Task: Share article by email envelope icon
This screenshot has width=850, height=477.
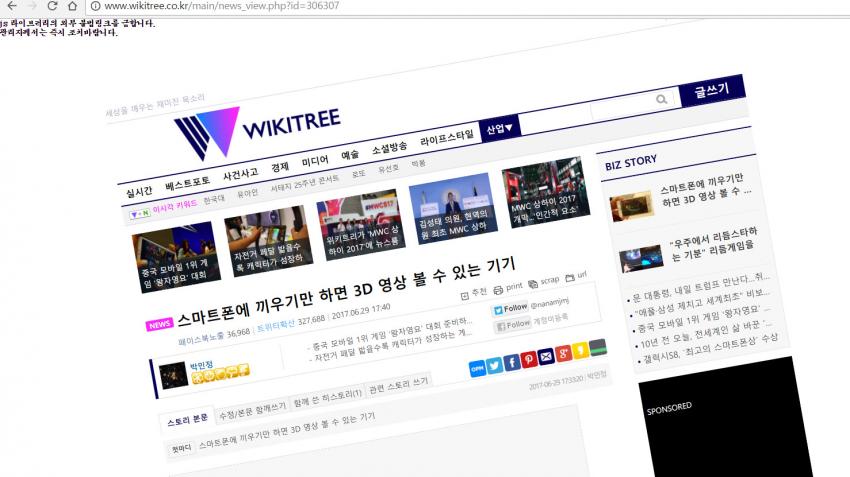Action: pos(546,356)
